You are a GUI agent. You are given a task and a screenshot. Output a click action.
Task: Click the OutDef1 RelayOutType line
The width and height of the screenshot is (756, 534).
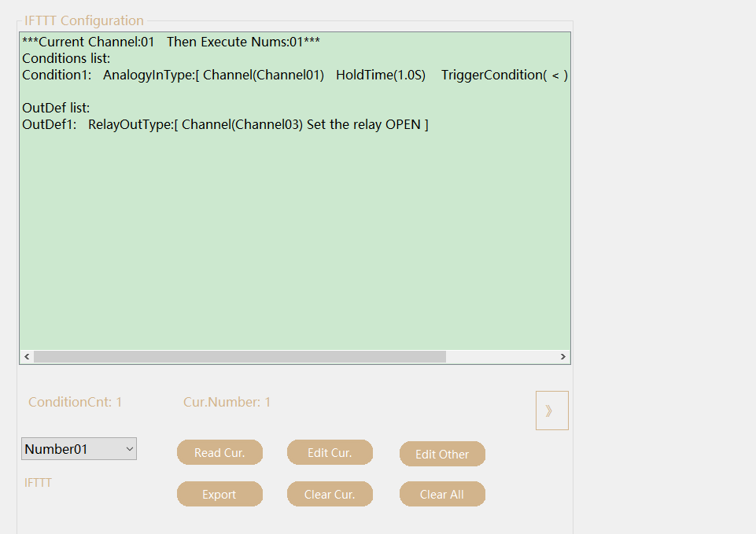tap(225, 125)
